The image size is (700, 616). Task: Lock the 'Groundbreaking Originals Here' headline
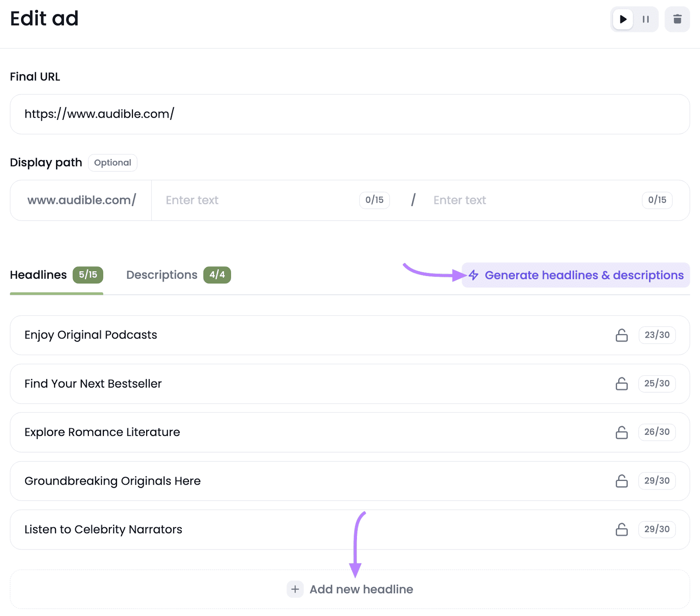coord(622,481)
